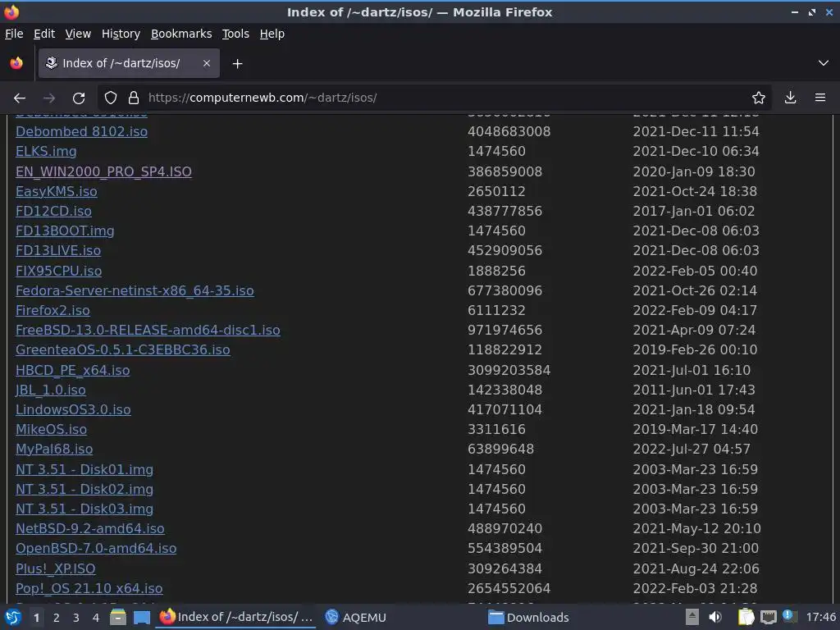Close the Index of /~dartz/isos/ tab
This screenshot has width=840, height=630.
tap(207, 63)
